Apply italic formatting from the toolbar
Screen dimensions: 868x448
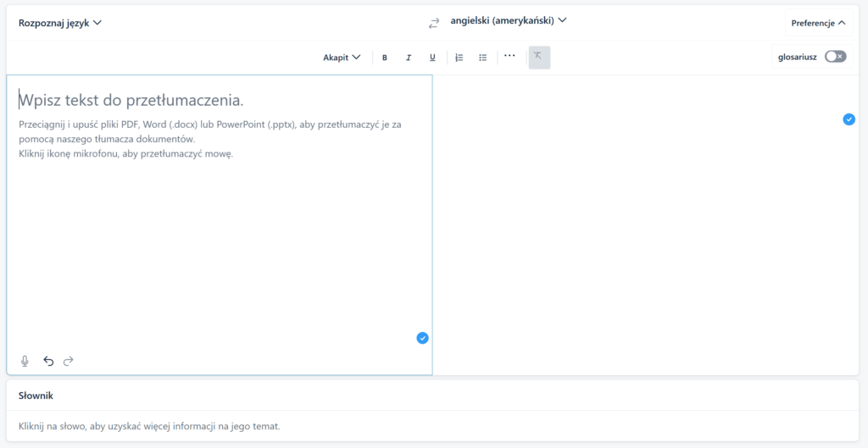pos(409,58)
